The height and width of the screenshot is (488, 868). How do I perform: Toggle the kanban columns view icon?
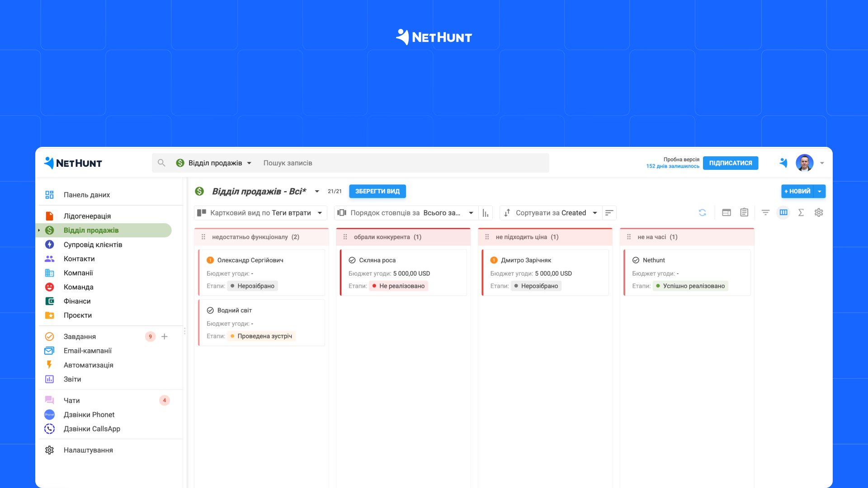pos(783,212)
